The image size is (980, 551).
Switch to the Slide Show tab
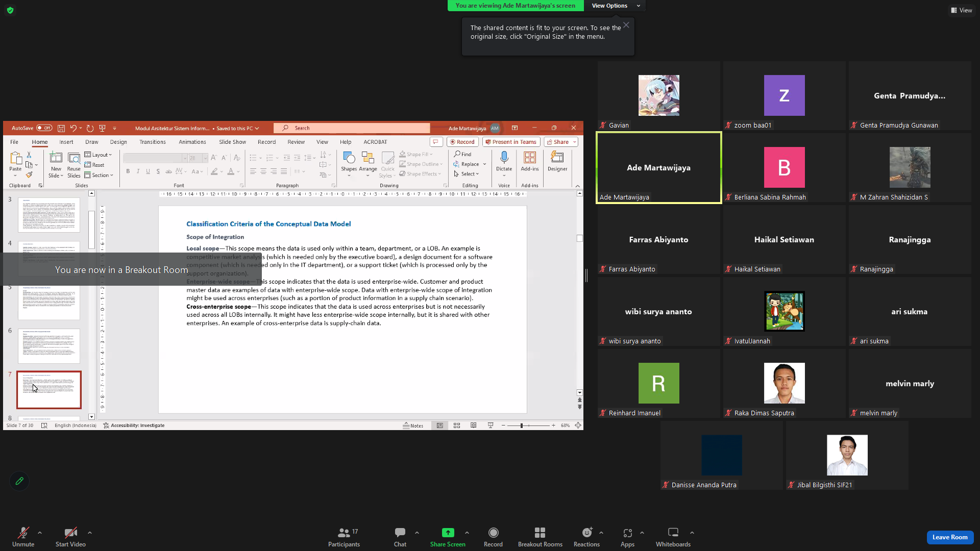tap(232, 142)
